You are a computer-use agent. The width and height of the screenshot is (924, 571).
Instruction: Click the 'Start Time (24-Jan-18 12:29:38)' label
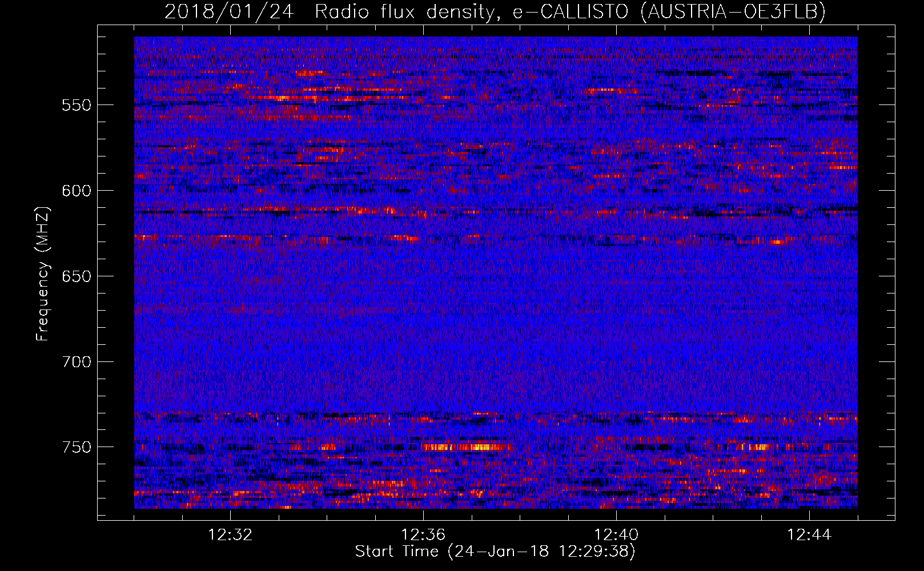point(495,552)
